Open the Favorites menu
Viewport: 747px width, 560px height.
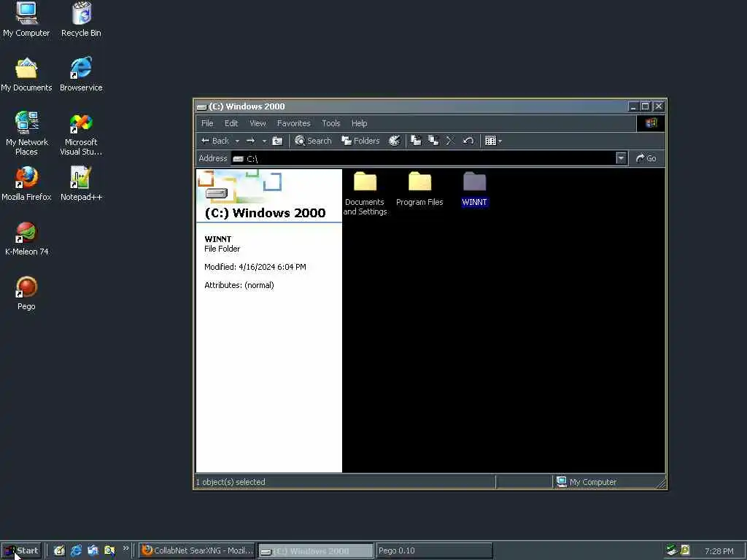pos(293,123)
